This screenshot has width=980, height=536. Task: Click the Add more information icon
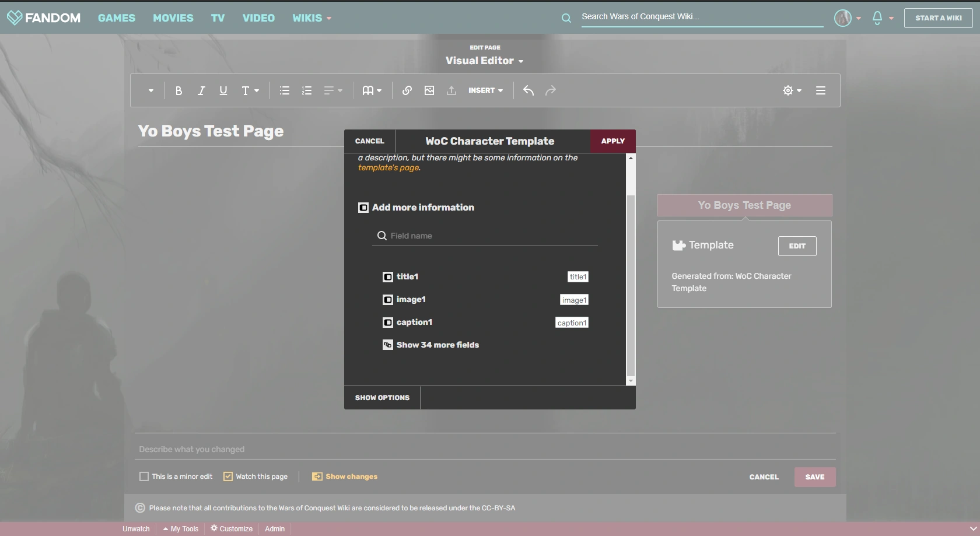[x=363, y=208]
